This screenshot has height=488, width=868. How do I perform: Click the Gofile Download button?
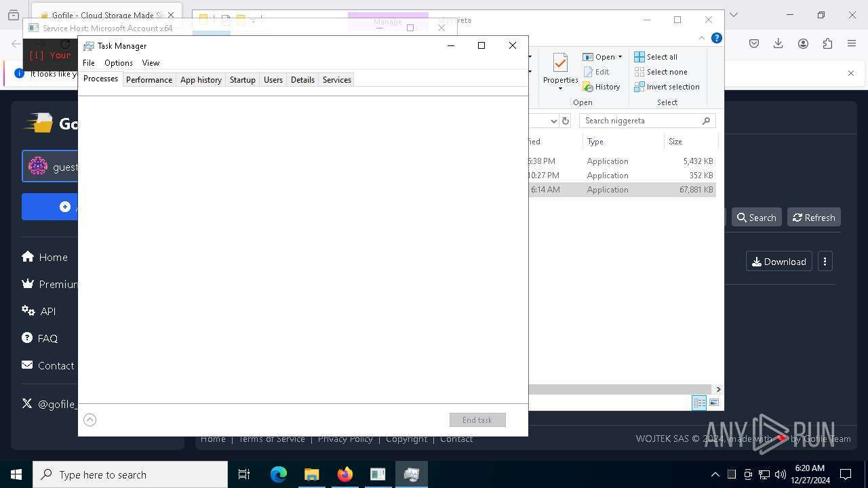click(x=779, y=262)
